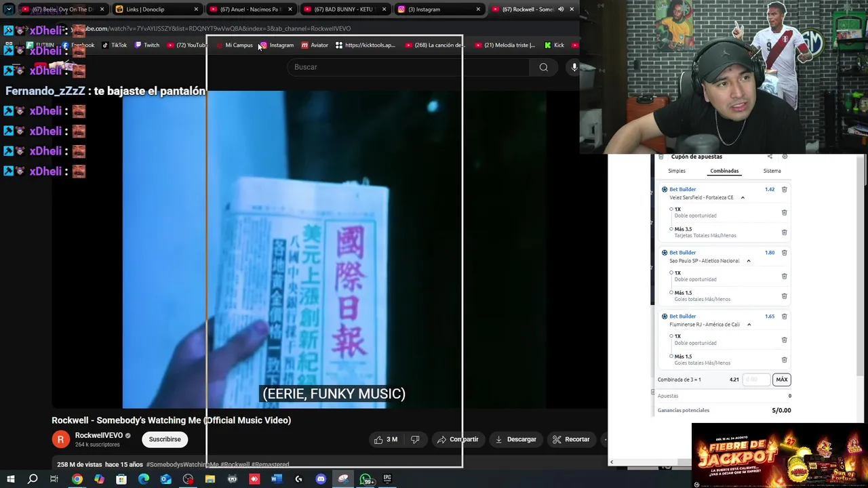The image size is (868, 488).
Task: Switch to Beéle, Ovy On The Drums tab
Action: coord(63,9)
